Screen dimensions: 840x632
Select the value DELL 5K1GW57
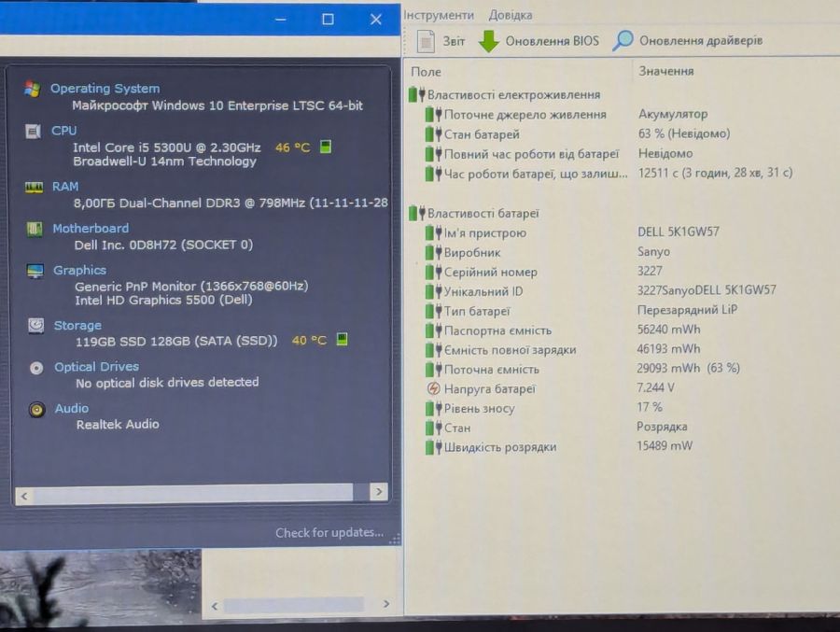click(679, 232)
